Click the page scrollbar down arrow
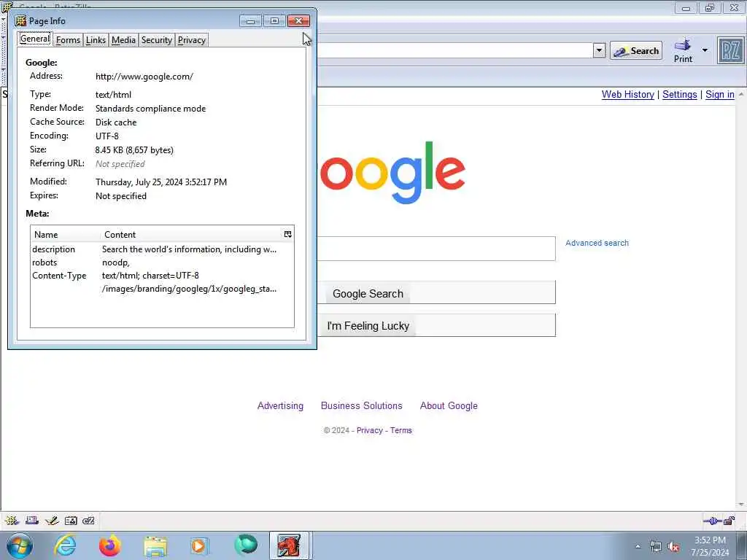The height and width of the screenshot is (560, 747). click(741, 505)
